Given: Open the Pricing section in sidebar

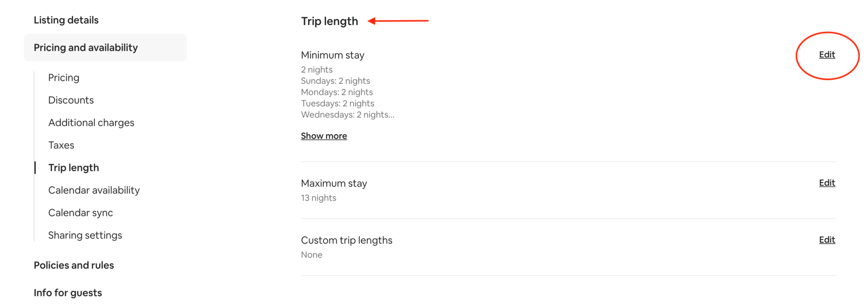Looking at the screenshot, I should tap(64, 77).
